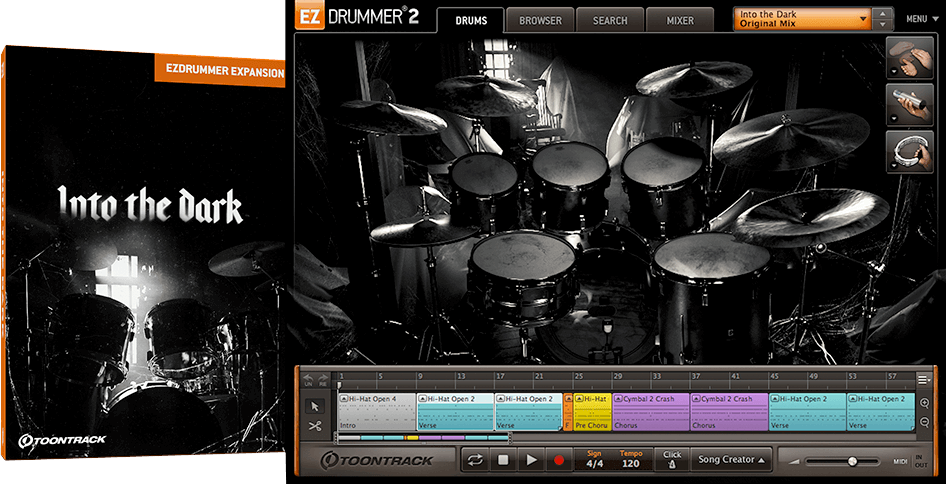The width and height of the screenshot is (946, 484).
Task: Toggle the record button
Action: [559, 460]
